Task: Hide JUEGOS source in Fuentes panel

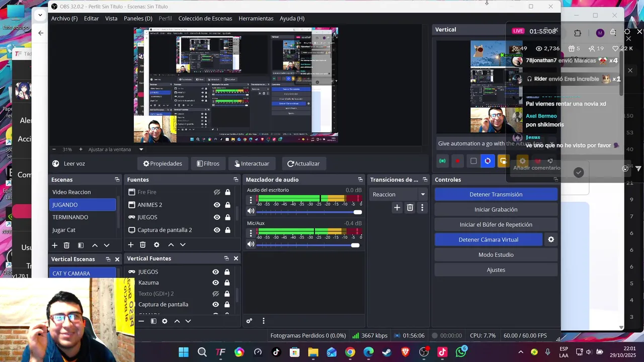Action: point(217,217)
